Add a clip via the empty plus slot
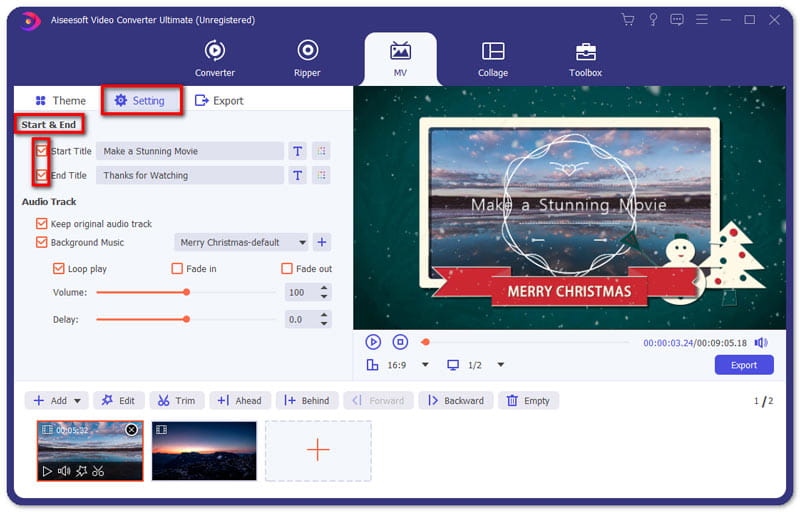The height and width of the screenshot is (512, 800). 318,450
